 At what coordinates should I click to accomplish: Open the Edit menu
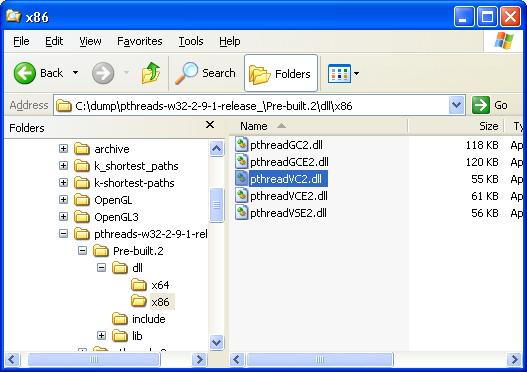coord(54,41)
